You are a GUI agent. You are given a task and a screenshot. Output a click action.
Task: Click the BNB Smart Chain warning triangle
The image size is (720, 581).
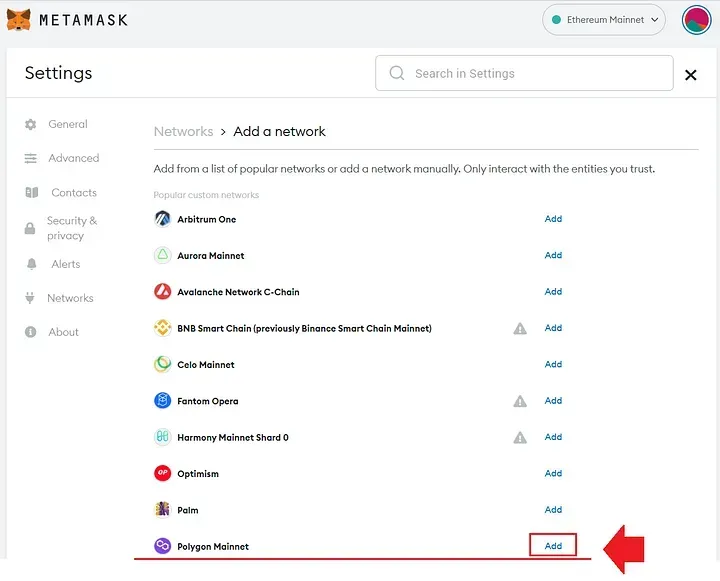pos(520,328)
